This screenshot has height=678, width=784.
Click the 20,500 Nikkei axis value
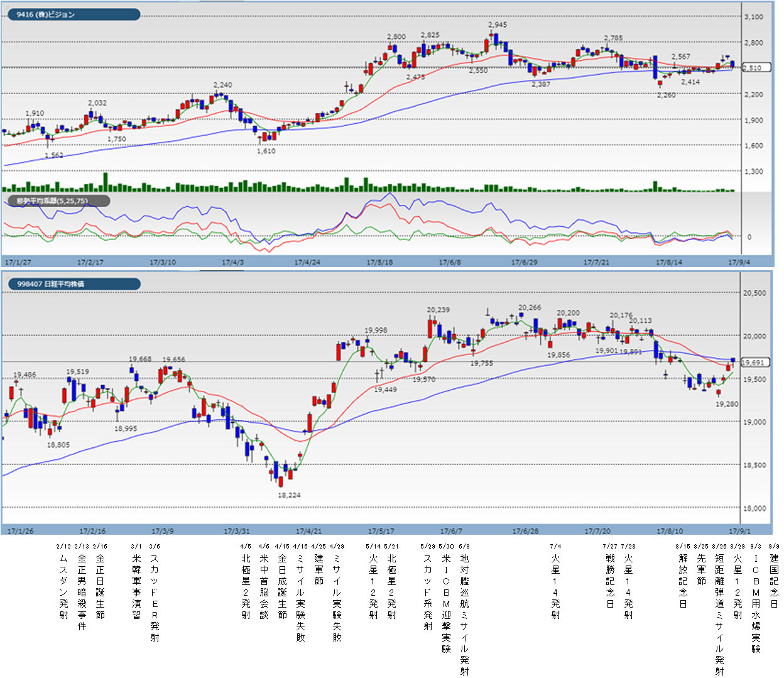[x=754, y=293]
